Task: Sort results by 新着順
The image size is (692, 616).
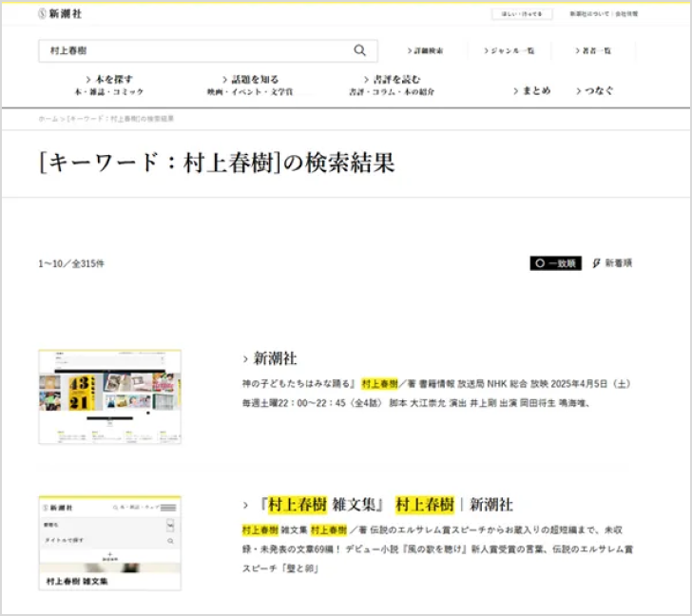Action: 612,263
